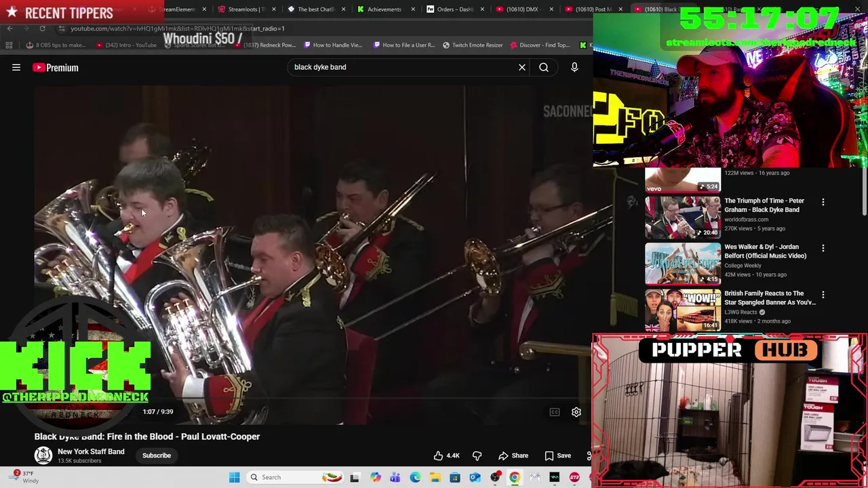Open '(342) Intro - YouTube' bookmark

point(126,45)
